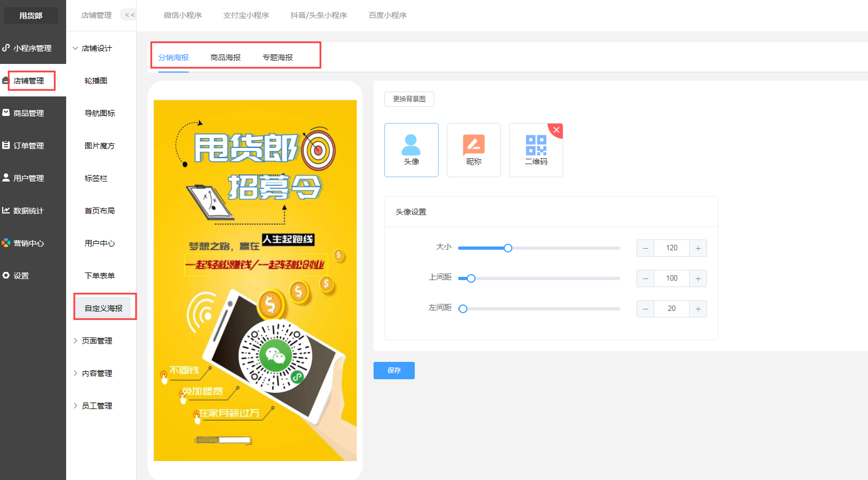Switch to the 分销海报 tab
The image size is (868, 480).
click(x=173, y=57)
